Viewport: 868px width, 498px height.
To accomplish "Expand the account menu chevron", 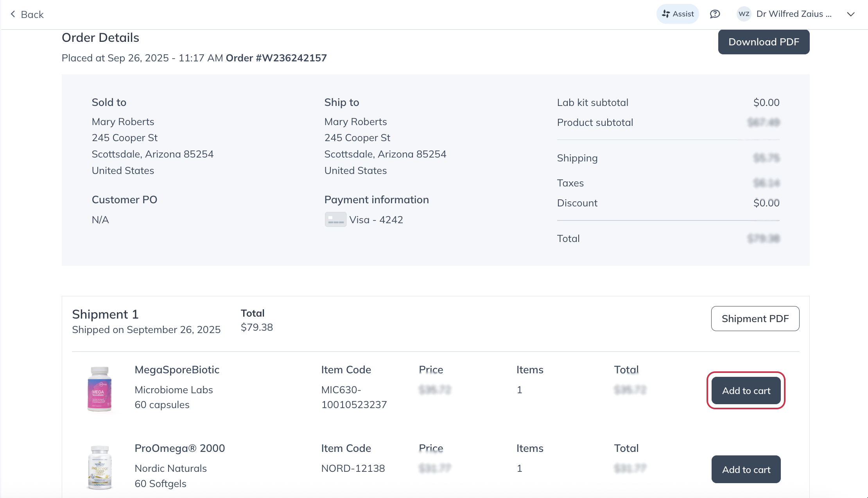I will 851,14.
